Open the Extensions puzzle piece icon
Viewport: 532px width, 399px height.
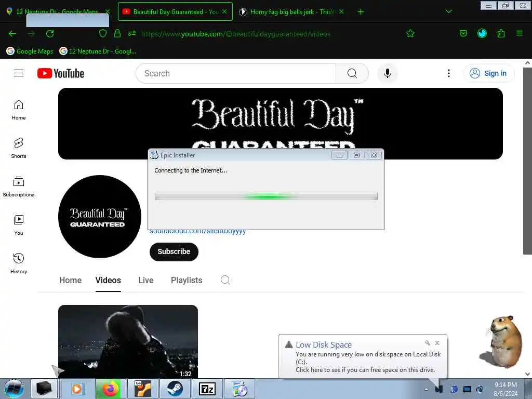[501, 33]
